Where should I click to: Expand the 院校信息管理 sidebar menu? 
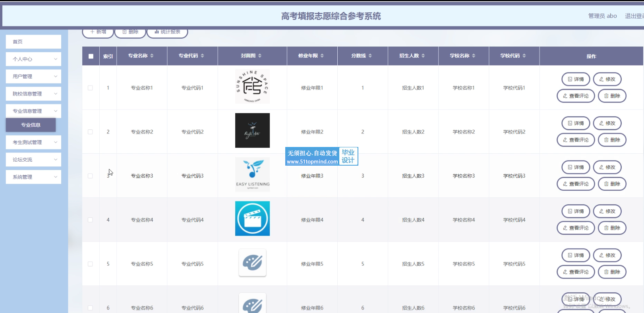(x=33, y=94)
